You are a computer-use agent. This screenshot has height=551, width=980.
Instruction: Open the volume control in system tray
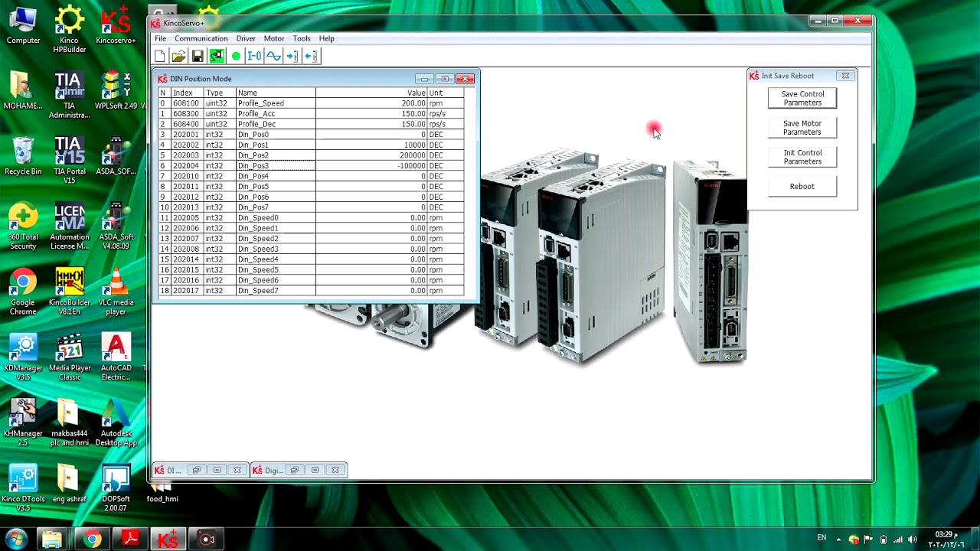click(x=912, y=540)
